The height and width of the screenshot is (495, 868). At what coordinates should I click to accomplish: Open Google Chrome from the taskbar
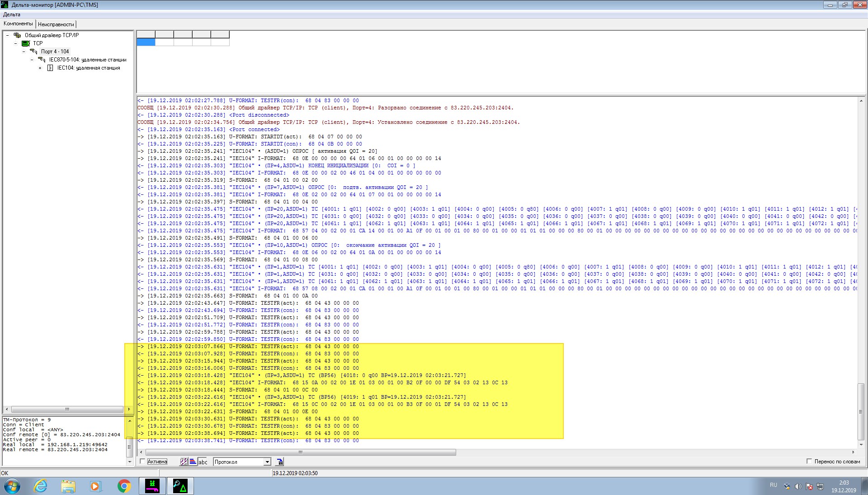point(124,486)
